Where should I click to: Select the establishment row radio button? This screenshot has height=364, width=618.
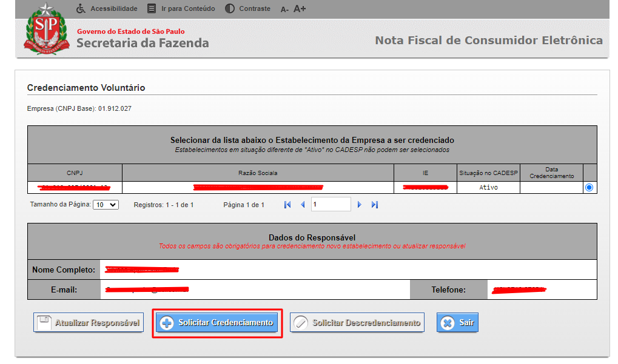[x=589, y=188]
